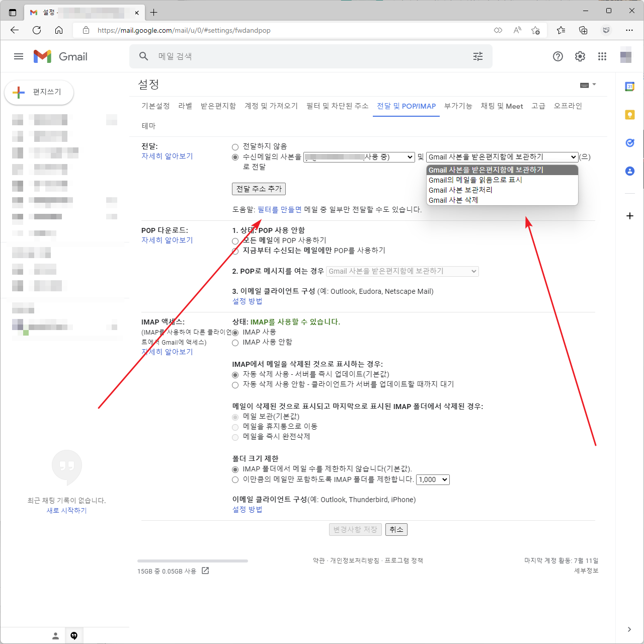Open the Google apps grid
This screenshot has width=644, height=644.
tap(602, 56)
